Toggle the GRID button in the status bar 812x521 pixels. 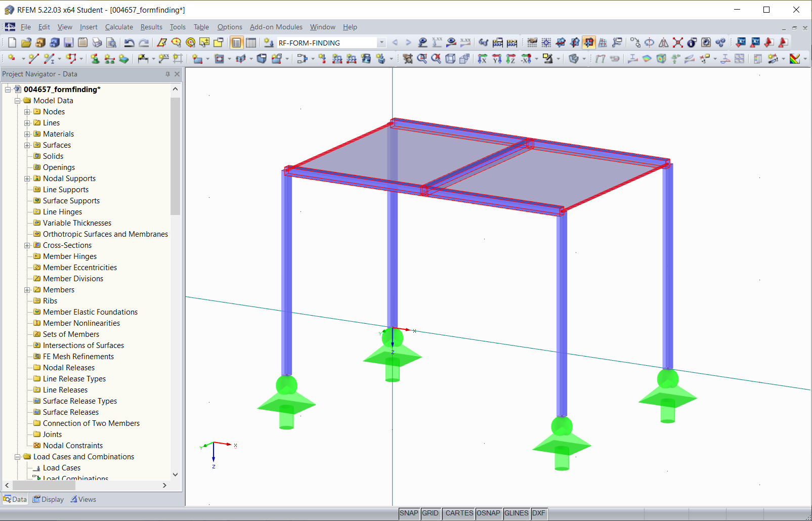[x=431, y=513]
